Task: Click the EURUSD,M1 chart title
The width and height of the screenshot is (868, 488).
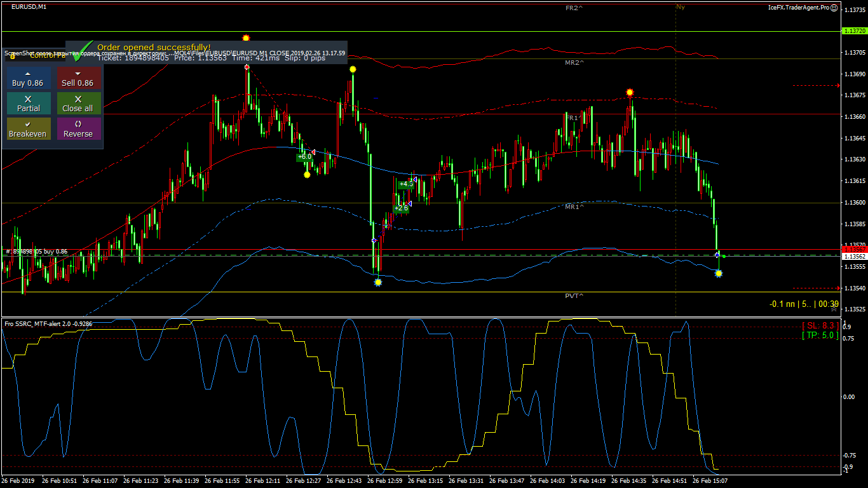Action: click(29, 7)
